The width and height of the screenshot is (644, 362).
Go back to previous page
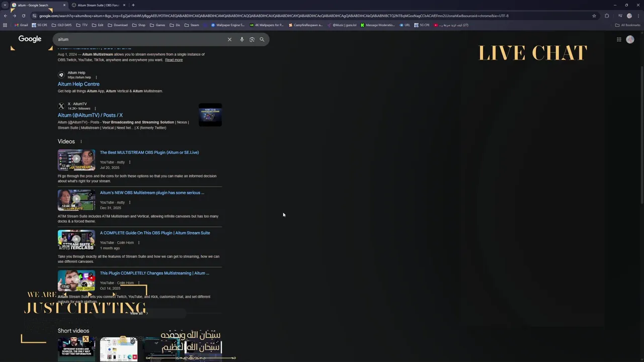click(x=6, y=16)
